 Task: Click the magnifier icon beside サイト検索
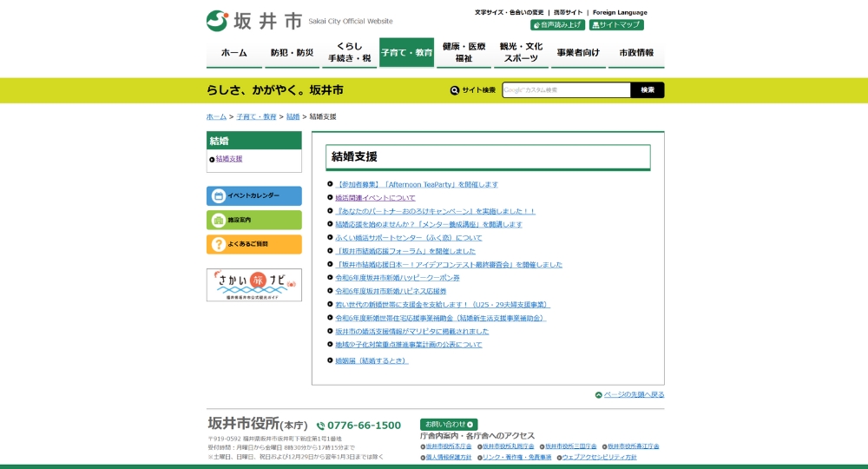[x=455, y=90]
